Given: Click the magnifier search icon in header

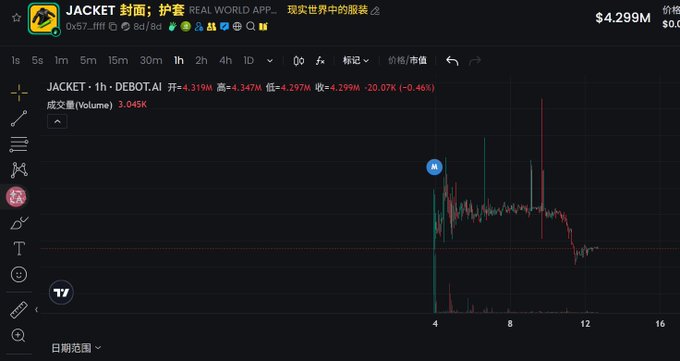Looking at the screenshot, I should point(250,26).
